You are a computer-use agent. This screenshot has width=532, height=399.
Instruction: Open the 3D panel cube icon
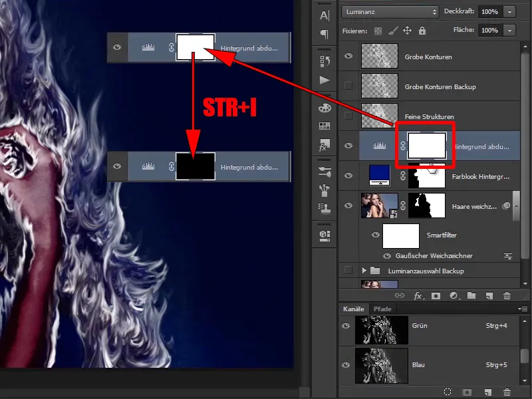[325, 235]
